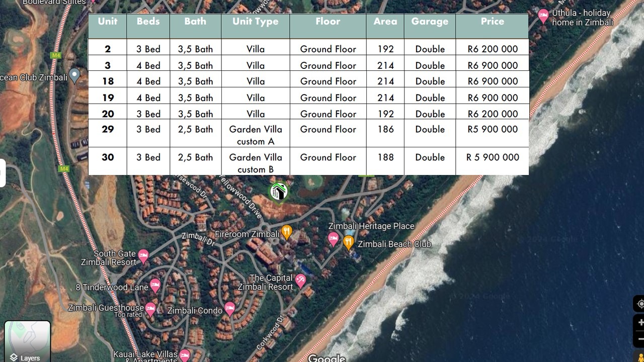Expand the collapsed side panel handle

pos(2,172)
